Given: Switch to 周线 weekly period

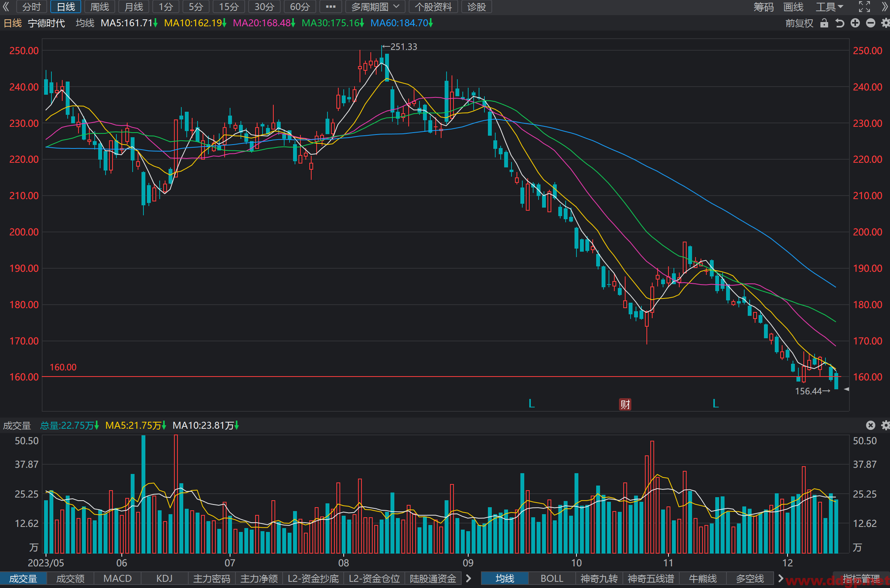Looking at the screenshot, I should (100, 7).
